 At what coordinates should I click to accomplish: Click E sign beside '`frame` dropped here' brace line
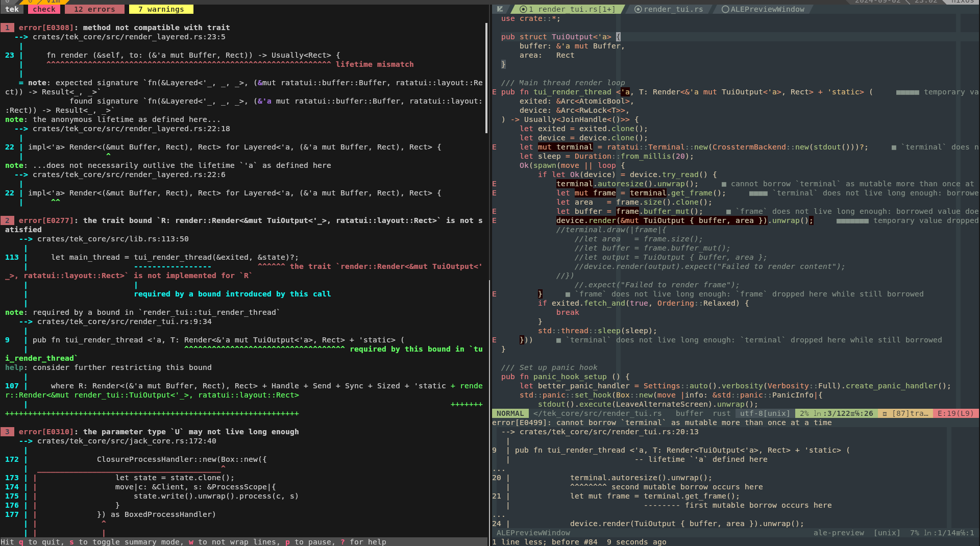point(494,294)
